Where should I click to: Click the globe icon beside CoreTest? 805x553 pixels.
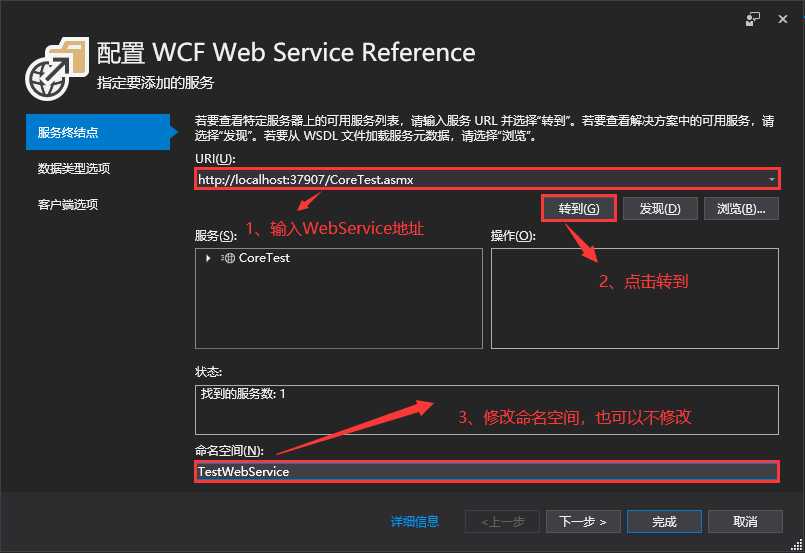point(228,258)
